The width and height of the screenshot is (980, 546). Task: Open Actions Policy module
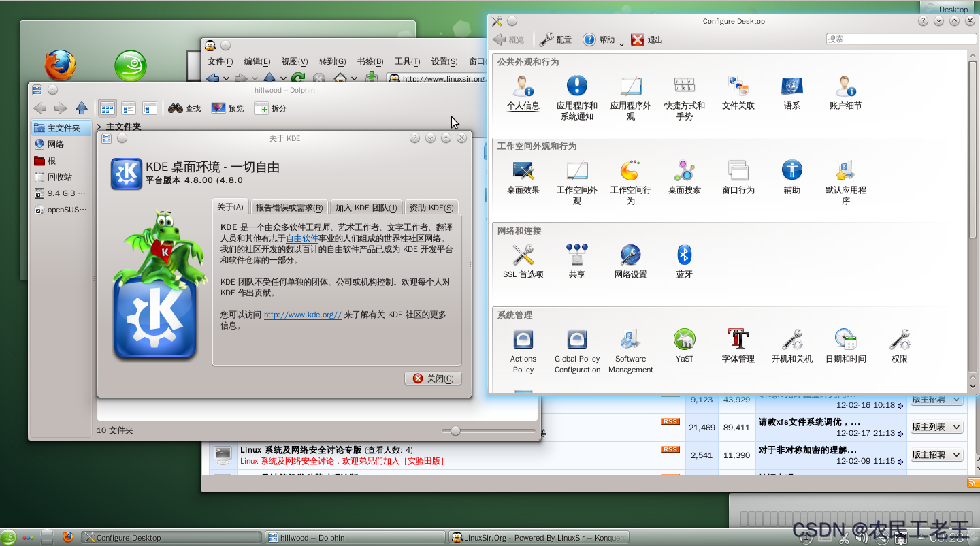pyautogui.click(x=523, y=351)
